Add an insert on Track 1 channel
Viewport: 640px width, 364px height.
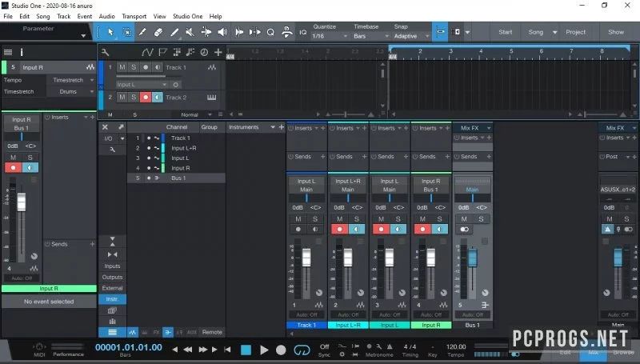click(x=323, y=128)
